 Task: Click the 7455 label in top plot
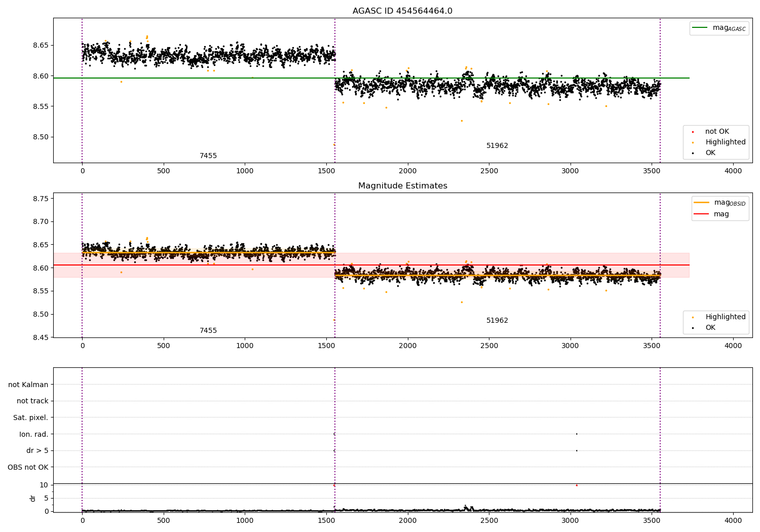208,156
